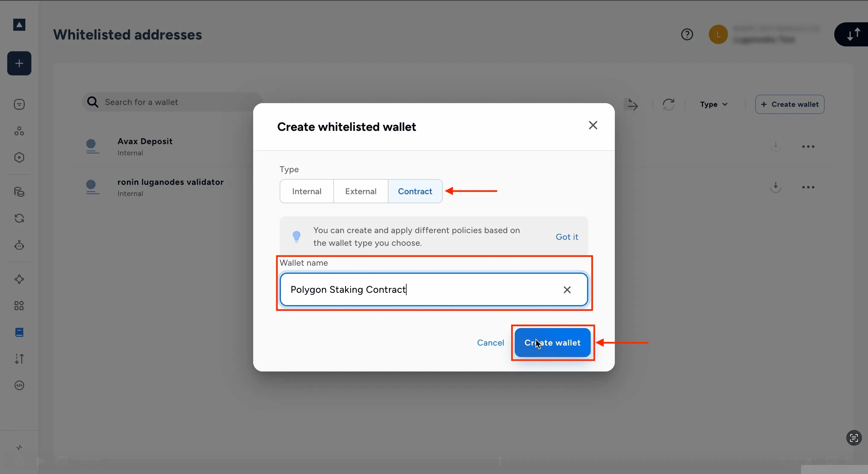Open the Type filter dropdown

[714, 105]
